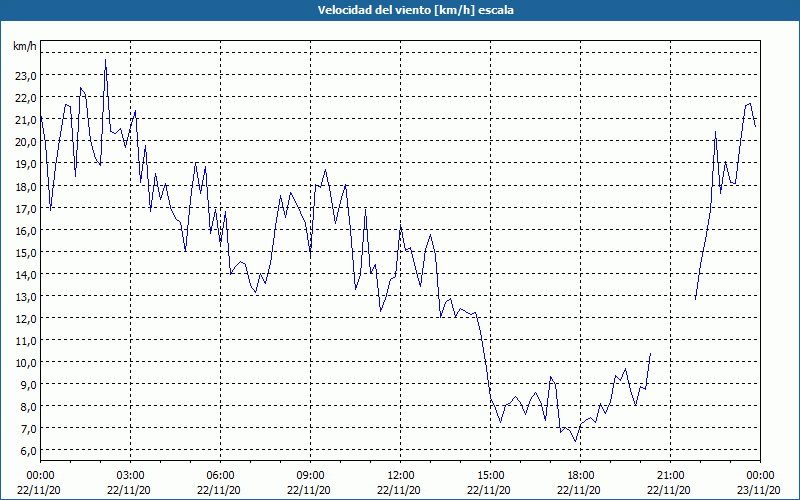The height and width of the screenshot is (500, 800).
Task: Click the '13,0' y-axis value
Action: tap(26, 296)
